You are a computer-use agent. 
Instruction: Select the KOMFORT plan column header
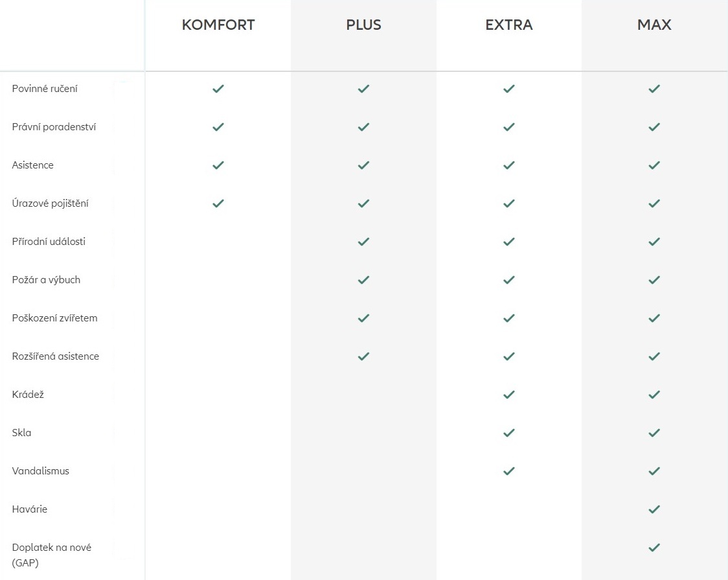[x=218, y=25]
